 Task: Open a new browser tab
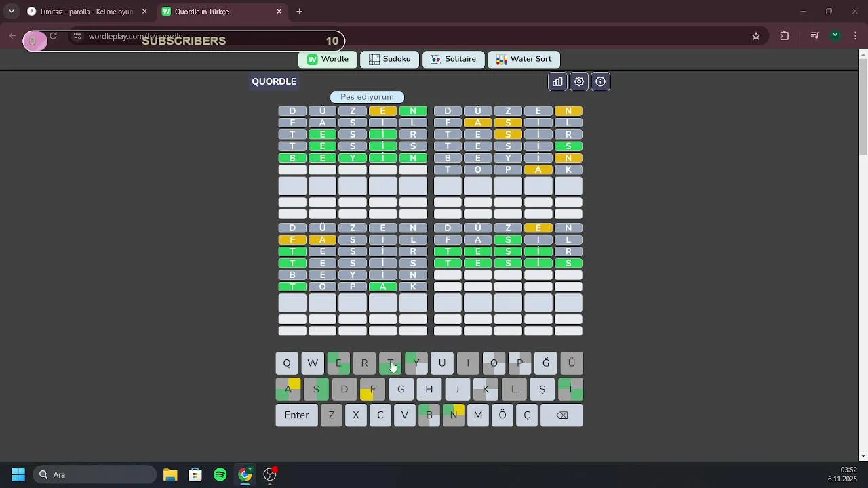tap(300, 12)
